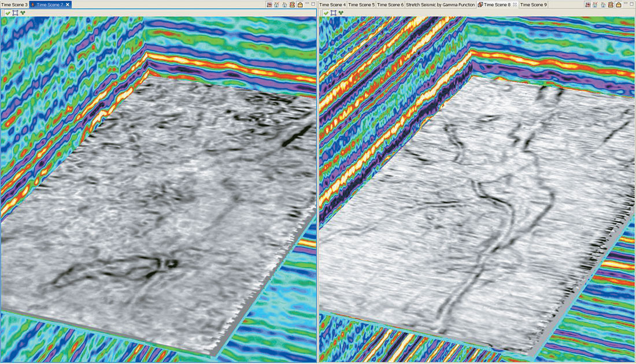Click the up-arrow icon atop left panel
This screenshot has width=636, height=364.
click(x=284, y=5)
